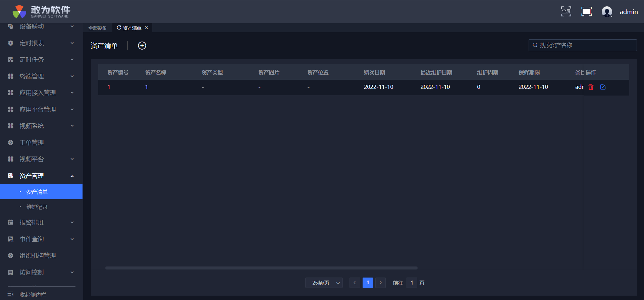Click the 视频平台 sidebar icon

point(10,159)
